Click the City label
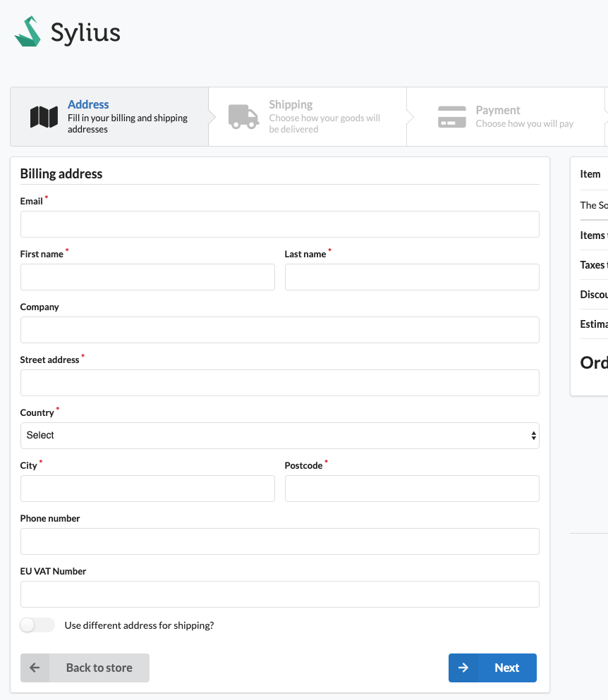Image resolution: width=608 pixels, height=700 pixels. (x=29, y=466)
